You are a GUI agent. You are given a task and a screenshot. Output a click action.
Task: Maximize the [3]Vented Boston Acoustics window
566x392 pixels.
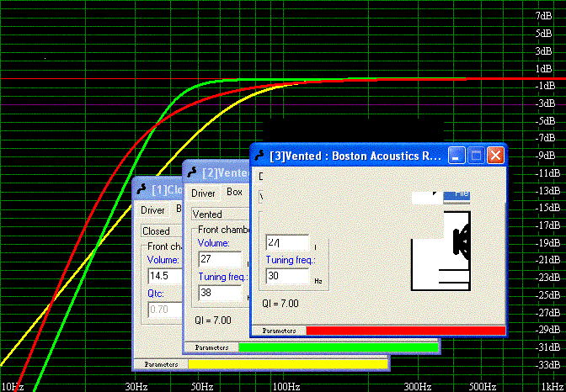(476, 156)
